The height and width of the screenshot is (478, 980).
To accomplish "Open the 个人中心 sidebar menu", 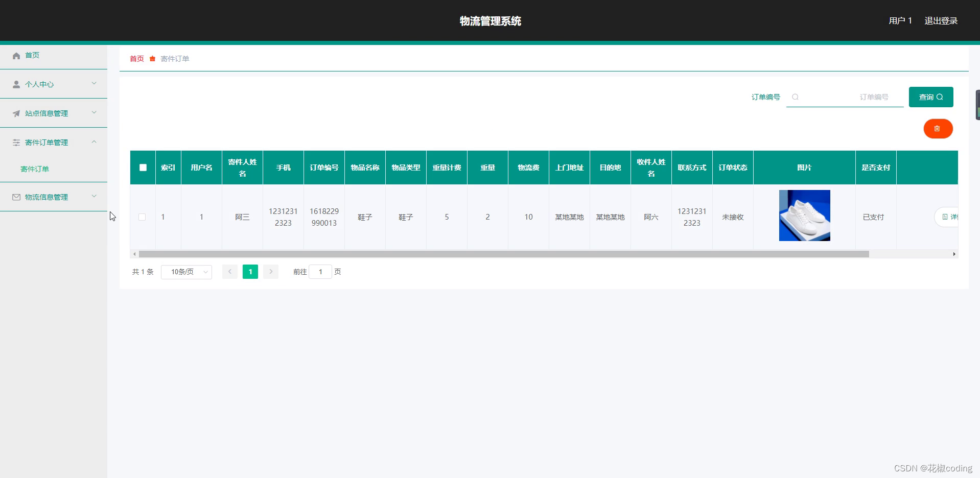I will 54,84.
